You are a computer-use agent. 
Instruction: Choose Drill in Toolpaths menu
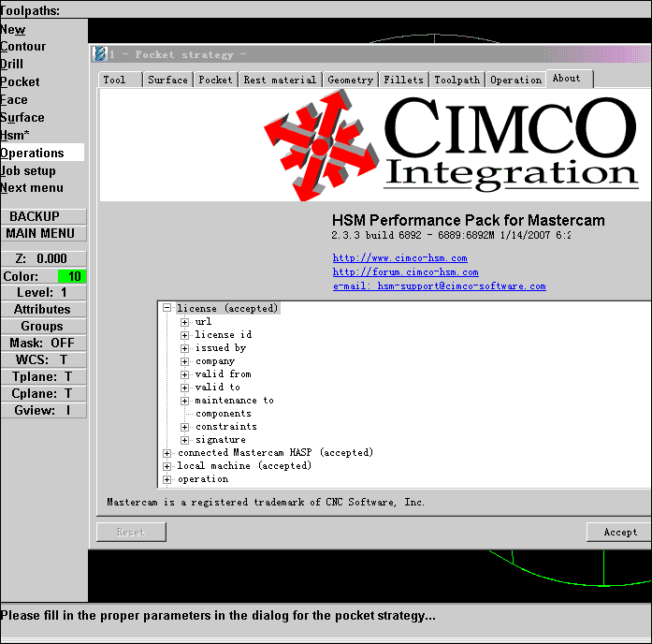coord(11,64)
